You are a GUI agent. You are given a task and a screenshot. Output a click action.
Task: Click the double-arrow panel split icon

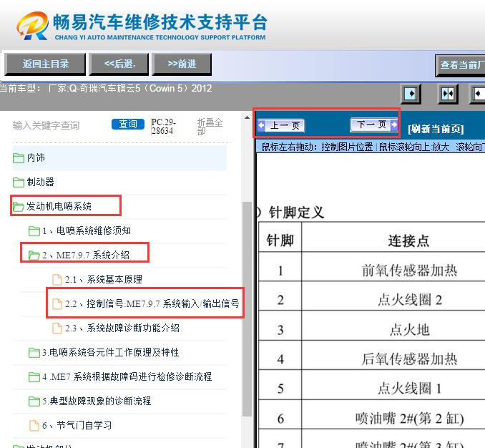click(x=448, y=94)
